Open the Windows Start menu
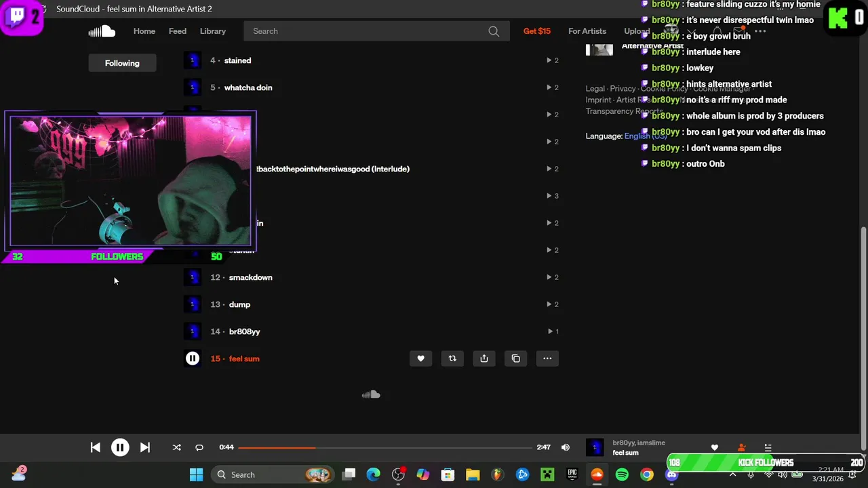The image size is (868, 488). [x=196, y=474]
